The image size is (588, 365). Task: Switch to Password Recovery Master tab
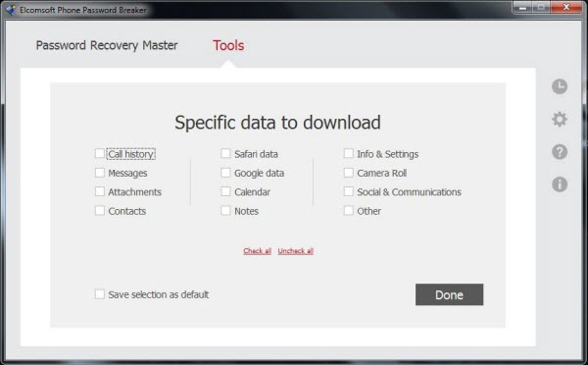107,45
